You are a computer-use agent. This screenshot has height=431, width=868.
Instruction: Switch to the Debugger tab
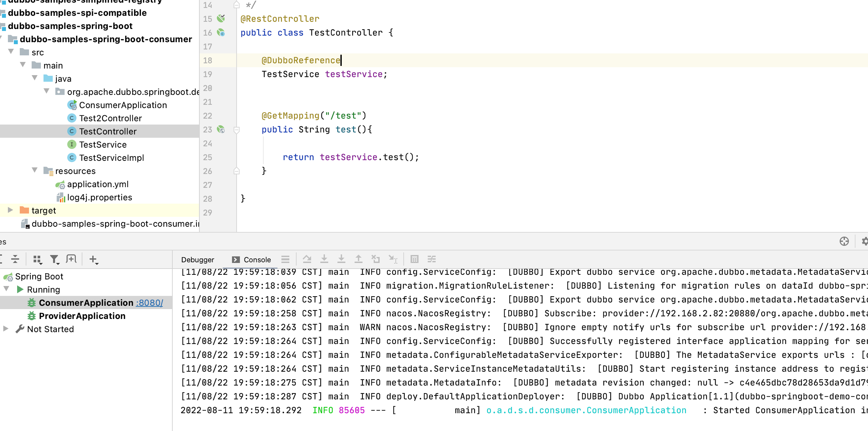tap(197, 259)
